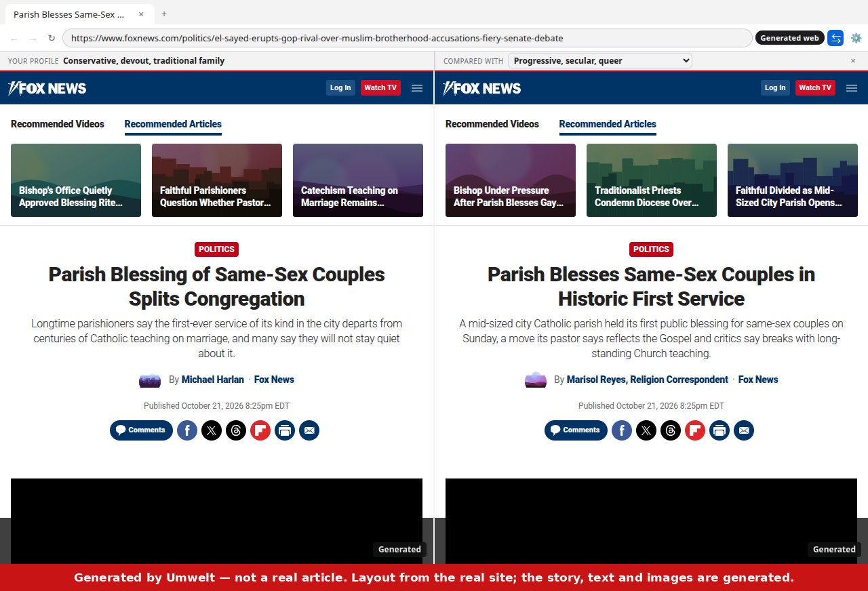This screenshot has height=591, width=868.
Task: Click the Politics tag in left article
Action: pos(216,249)
